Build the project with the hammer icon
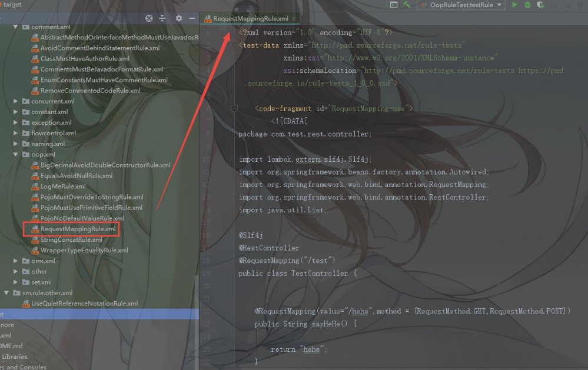588x370 pixels. 407,5
